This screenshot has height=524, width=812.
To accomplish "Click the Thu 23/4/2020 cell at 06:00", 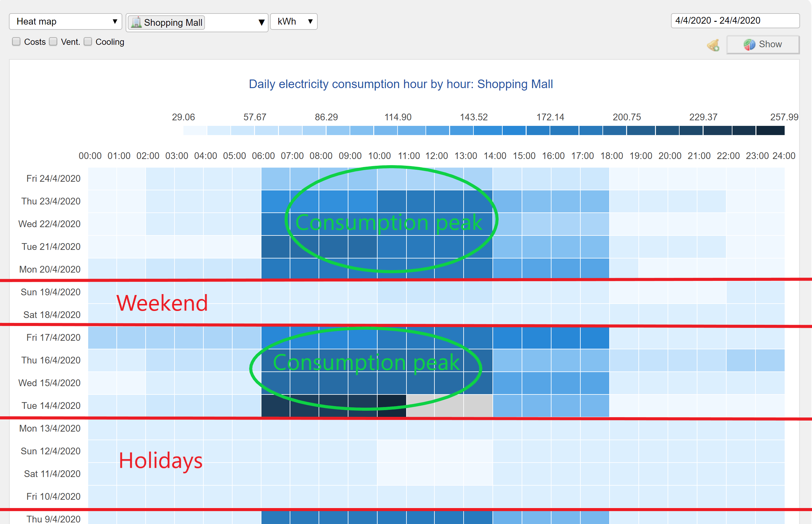I will (276, 201).
